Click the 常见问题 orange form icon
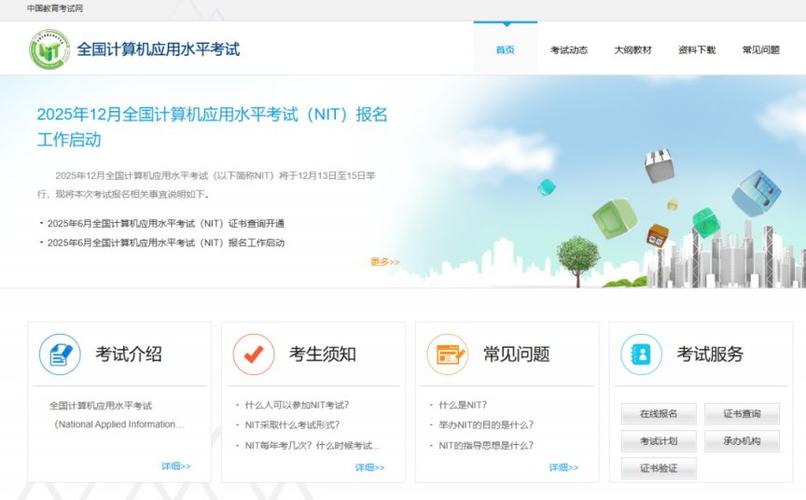 (448, 354)
